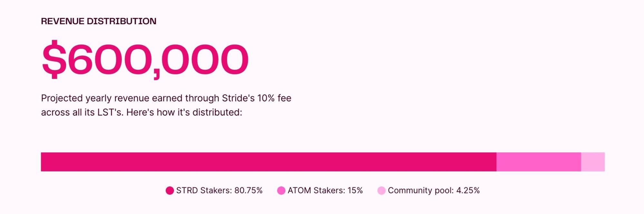Select the lightest Community pool bar segment
This screenshot has width=644, height=214.
pyautogui.click(x=593, y=162)
